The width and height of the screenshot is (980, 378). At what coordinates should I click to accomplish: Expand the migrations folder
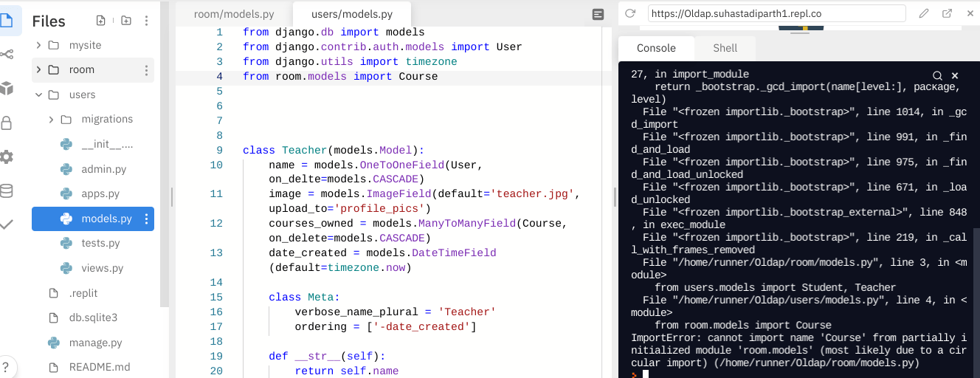pos(51,120)
